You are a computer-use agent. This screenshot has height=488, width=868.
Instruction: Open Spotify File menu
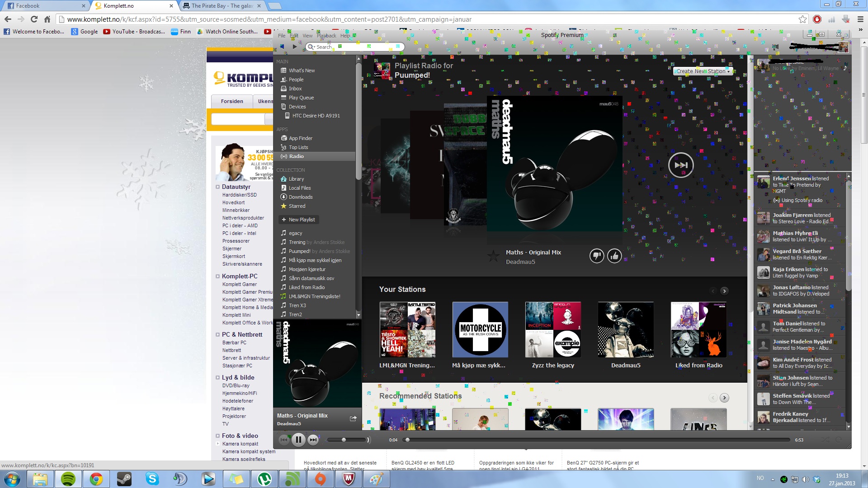coord(282,36)
